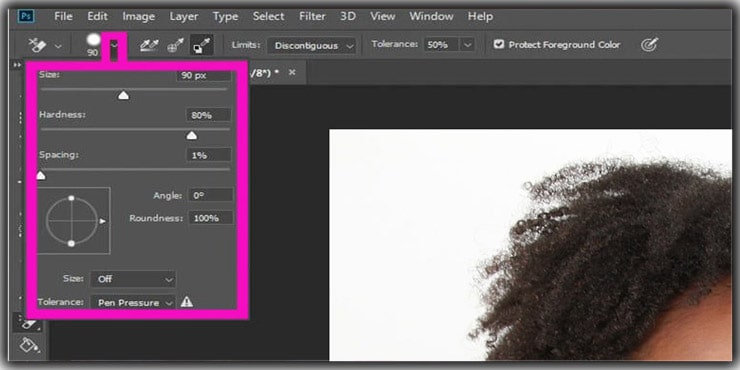Click the Spacing slider handle
Viewport: 740px width, 370px height.
41,176
